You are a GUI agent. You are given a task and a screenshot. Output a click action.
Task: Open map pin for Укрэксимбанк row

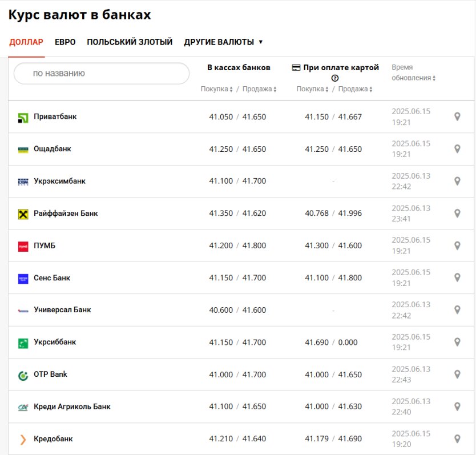(x=457, y=182)
